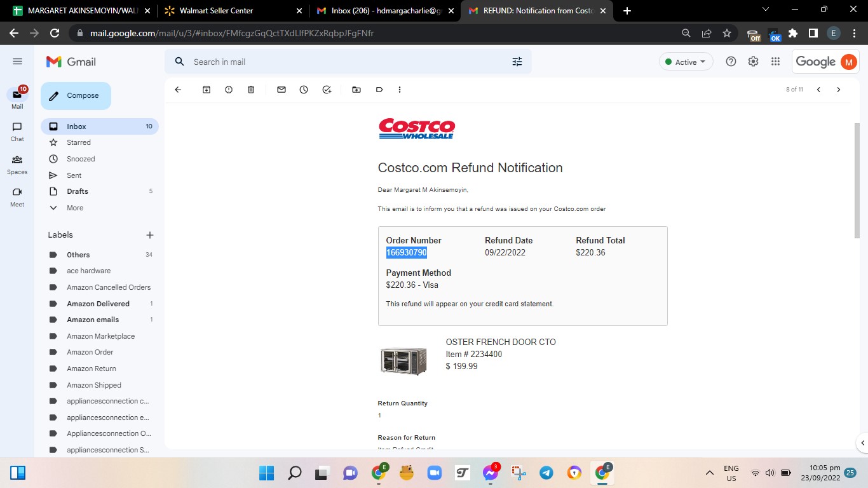Go to older email arrow
The width and height of the screenshot is (868, 488).
[839, 90]
